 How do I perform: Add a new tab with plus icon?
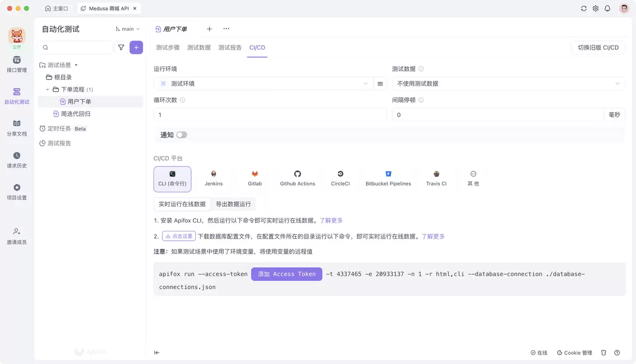pyautogui.click(x=209, y=29)
